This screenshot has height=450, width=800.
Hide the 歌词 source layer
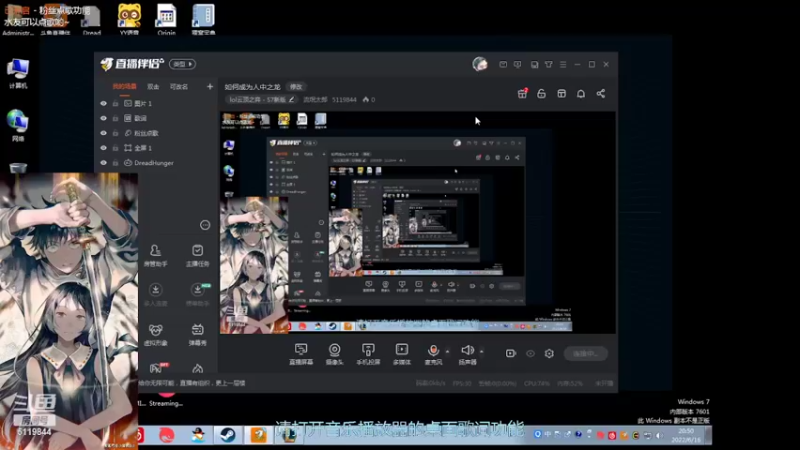104,118
